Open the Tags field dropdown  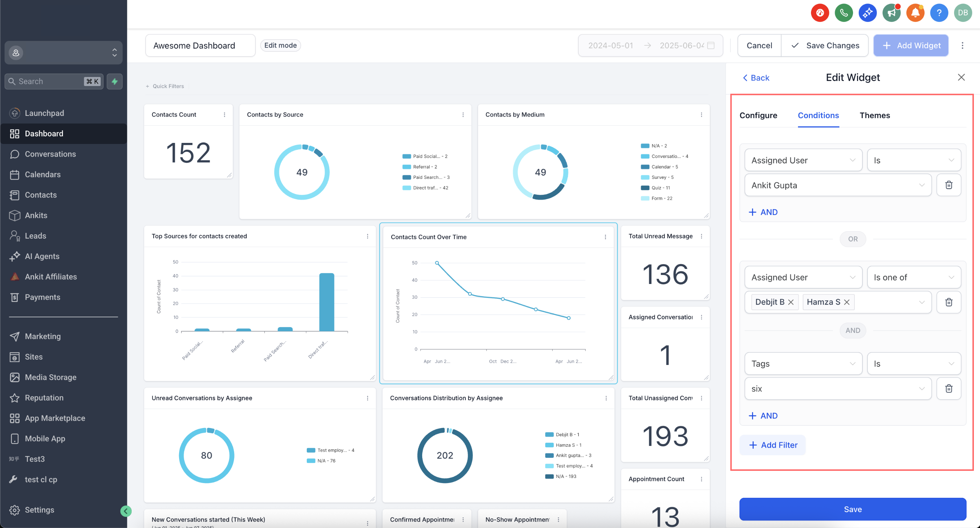803,364
